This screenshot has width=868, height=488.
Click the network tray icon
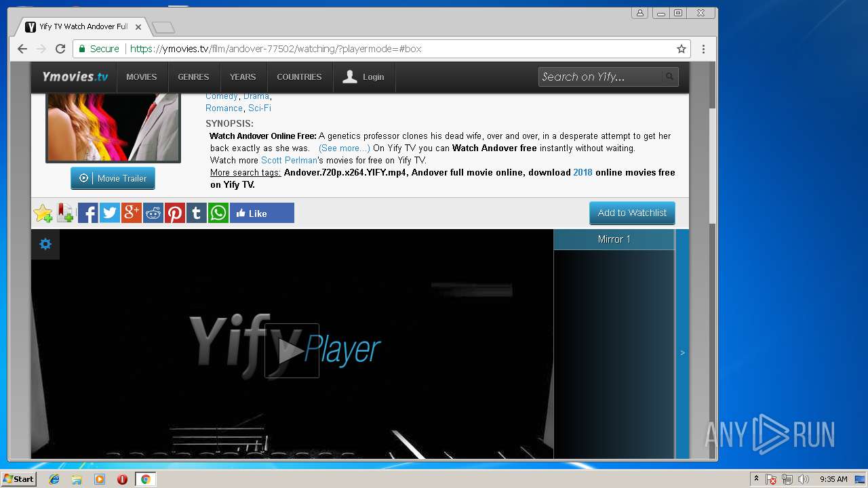point(787,479)
